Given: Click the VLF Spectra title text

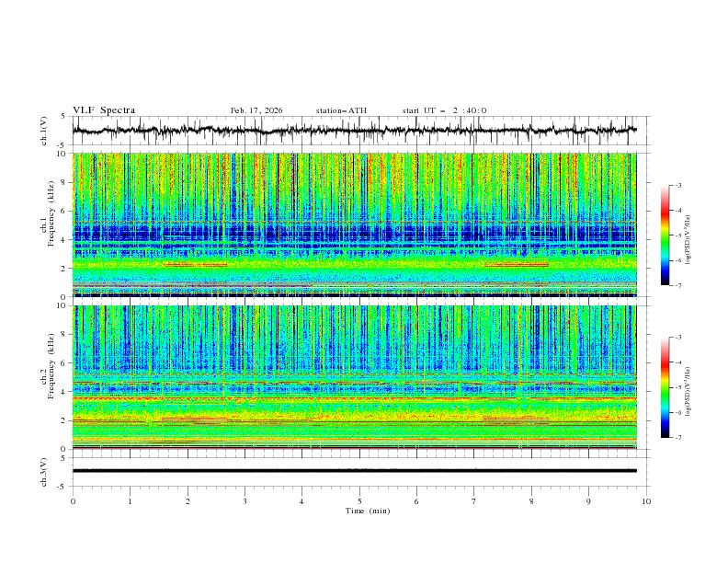Looking at the screenshot, I should 104,110.
